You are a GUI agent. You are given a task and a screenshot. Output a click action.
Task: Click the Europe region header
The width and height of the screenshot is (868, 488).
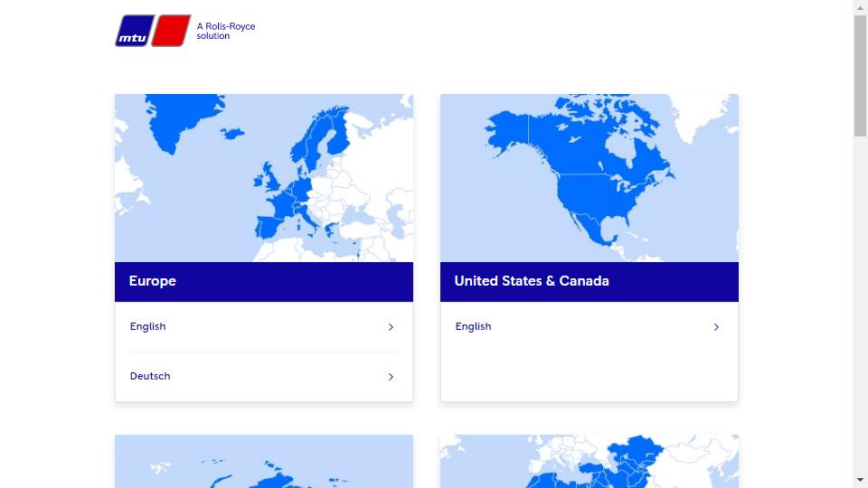[x=264, y=282]
